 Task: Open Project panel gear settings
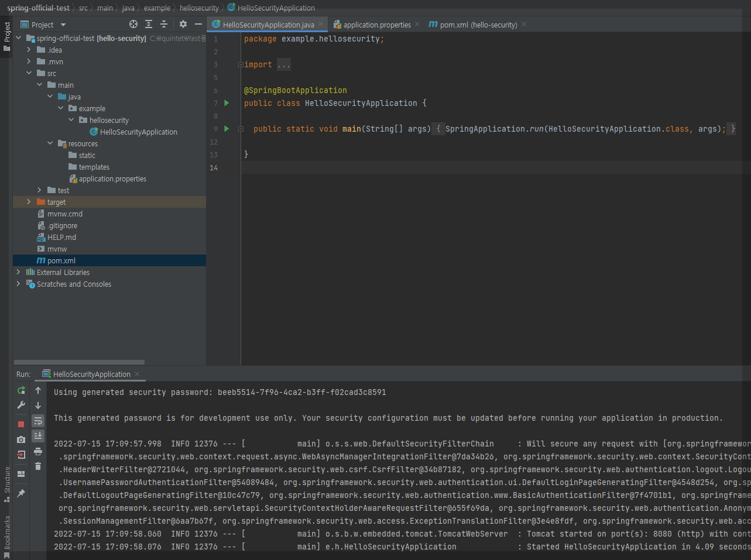point(183,24)
